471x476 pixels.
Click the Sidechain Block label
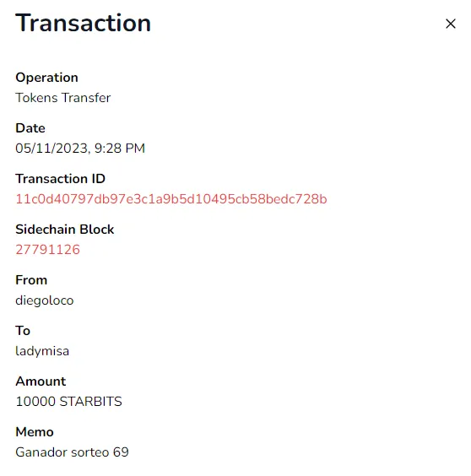coord(65,230)
